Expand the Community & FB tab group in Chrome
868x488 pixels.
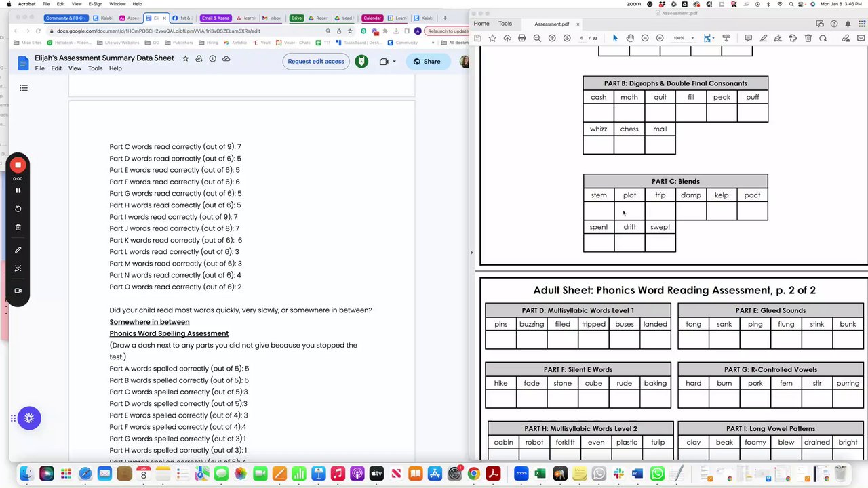66,18
